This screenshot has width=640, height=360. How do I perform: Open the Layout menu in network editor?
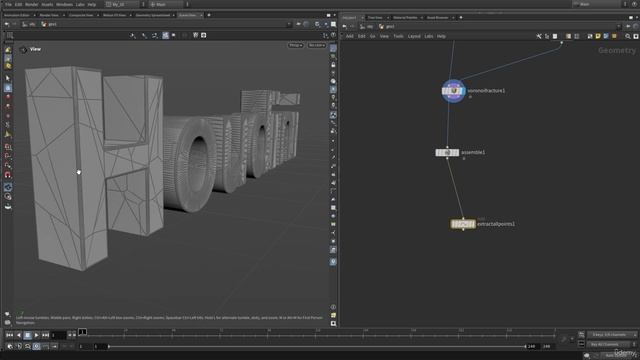click(x=414, y=36)
